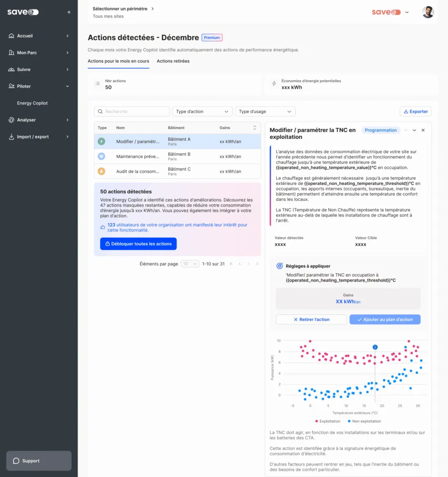
Task: Click the user avatar photo
Action: point(428,12)
